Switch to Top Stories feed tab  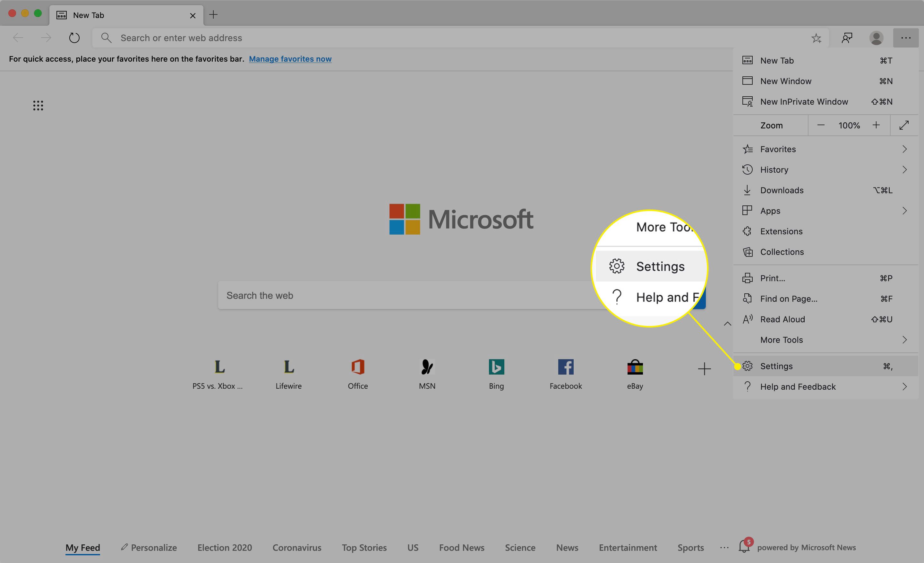[364, 548]
